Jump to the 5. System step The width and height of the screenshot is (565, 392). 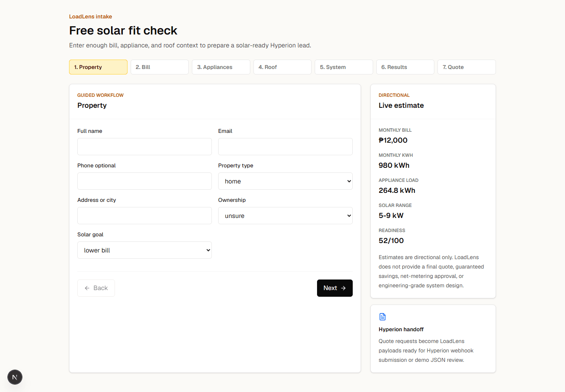point(344,67)
